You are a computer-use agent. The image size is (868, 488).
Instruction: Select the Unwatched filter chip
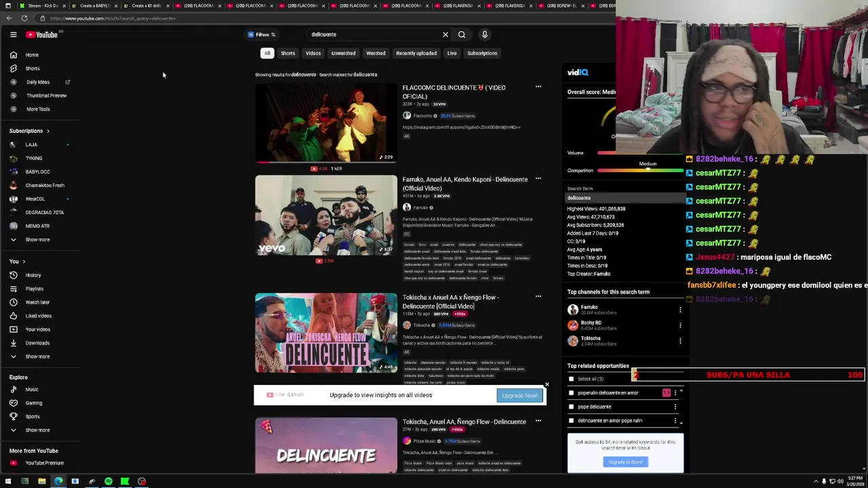tap(343, 53)
